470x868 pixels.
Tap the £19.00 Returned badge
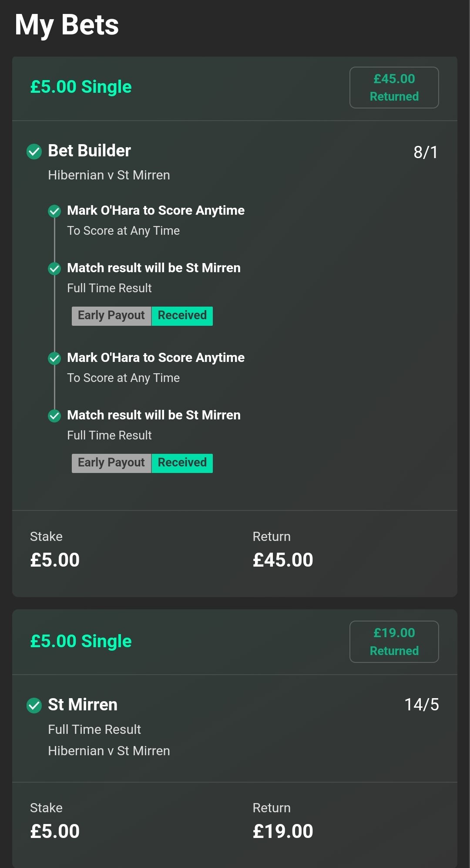(394, 642)
